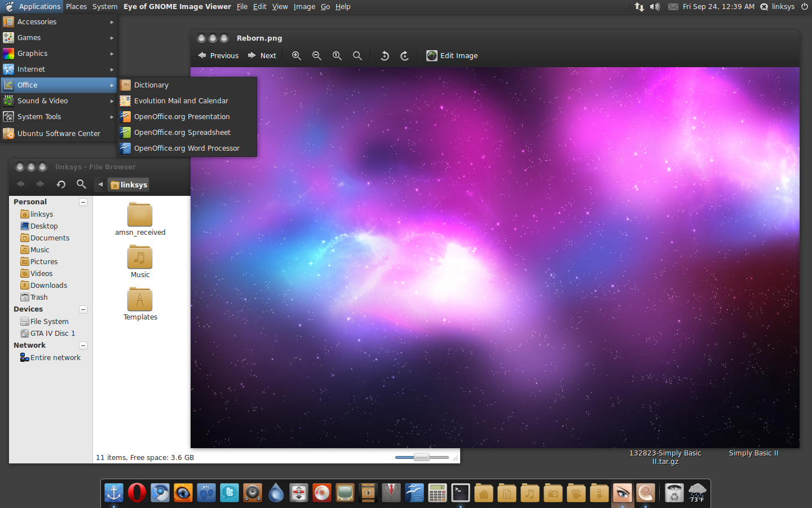Click the anchor icon in the dock

(114, 493)
